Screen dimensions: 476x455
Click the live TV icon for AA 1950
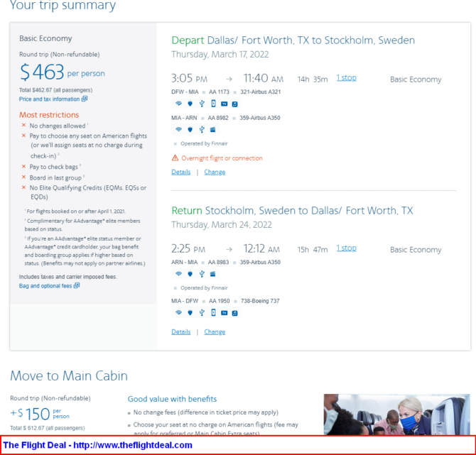pos(224,313)
